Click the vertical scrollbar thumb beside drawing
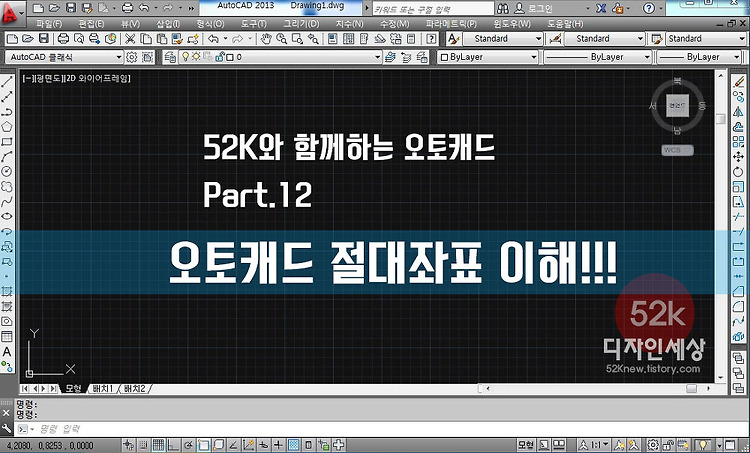The height and width of the screenshot is (453, 750). (720, 119)
